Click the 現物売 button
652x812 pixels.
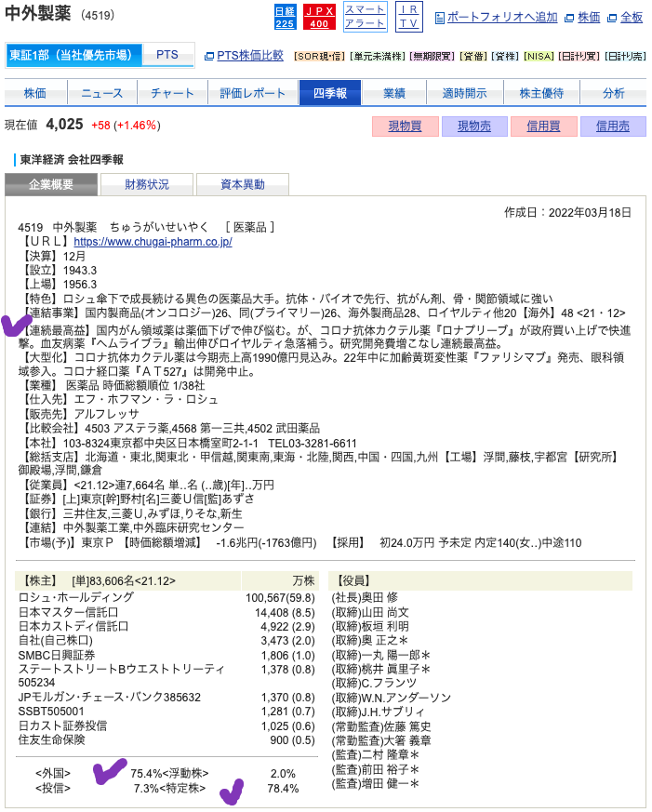474,126
